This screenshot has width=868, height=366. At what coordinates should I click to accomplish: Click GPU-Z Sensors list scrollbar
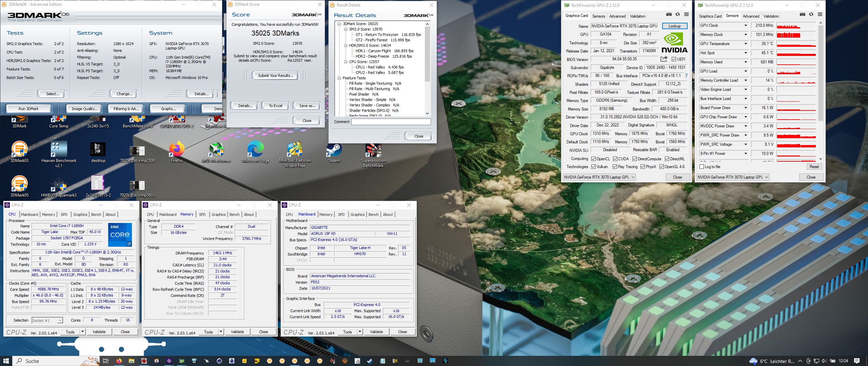tap(821, 90)
